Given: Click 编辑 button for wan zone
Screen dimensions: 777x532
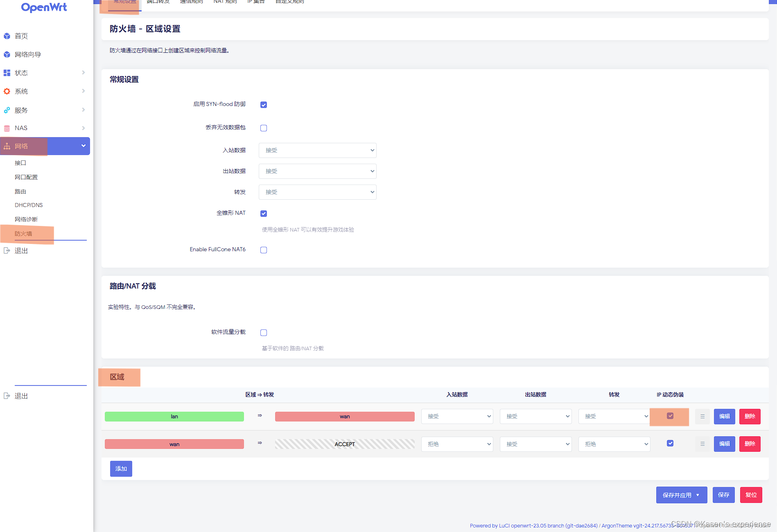Looking at the screenshot, I should click(x=725, y=444).
